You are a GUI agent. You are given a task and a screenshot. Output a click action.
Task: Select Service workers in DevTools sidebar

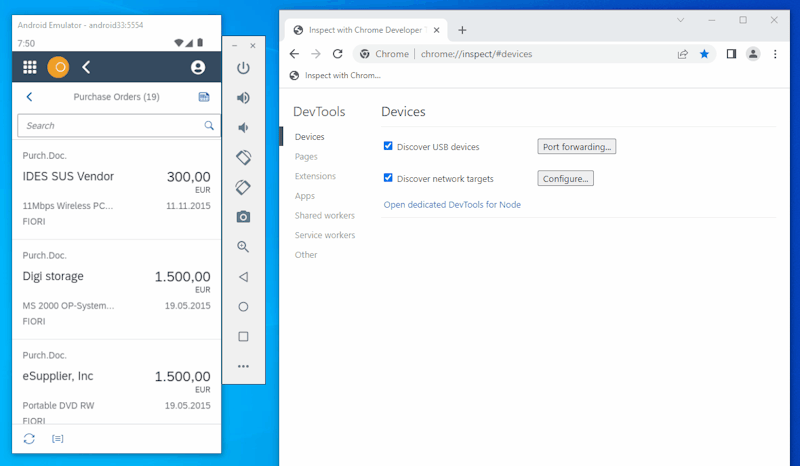[x=324, y=235]
